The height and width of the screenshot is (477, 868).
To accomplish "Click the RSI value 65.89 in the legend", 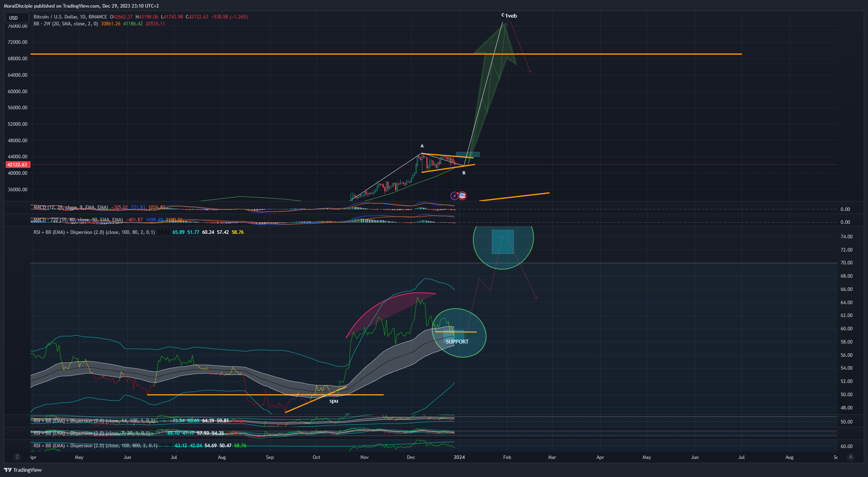I will (x=179, y=232).
